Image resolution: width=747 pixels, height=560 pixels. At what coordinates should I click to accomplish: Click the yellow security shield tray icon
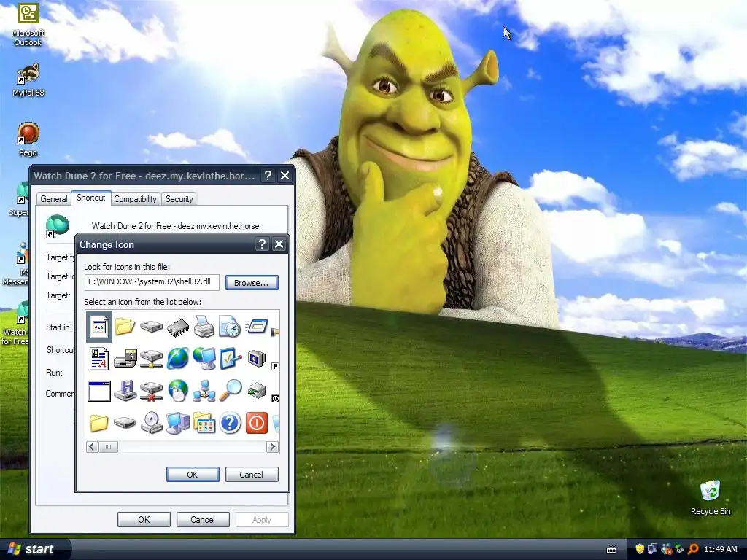639,549
